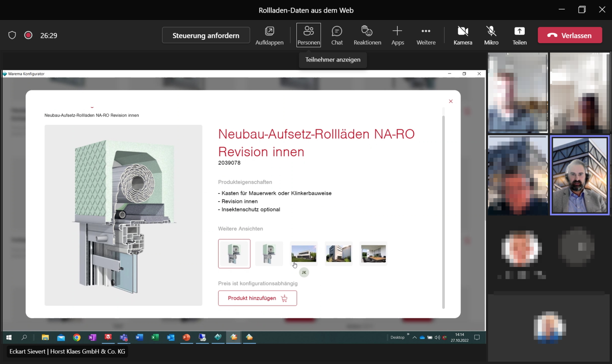Open the Chat panel

click(337, 36)
